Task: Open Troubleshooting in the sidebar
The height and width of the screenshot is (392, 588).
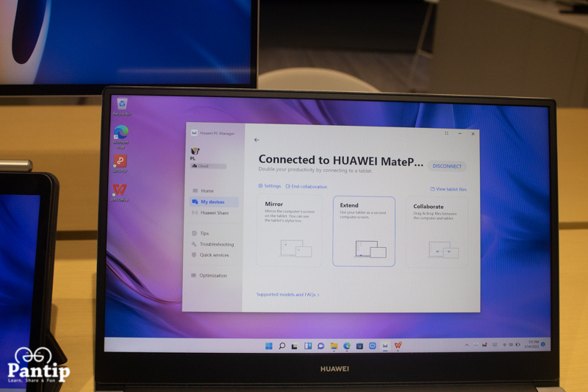Action: pyautogui.click(x=212, y=244)
